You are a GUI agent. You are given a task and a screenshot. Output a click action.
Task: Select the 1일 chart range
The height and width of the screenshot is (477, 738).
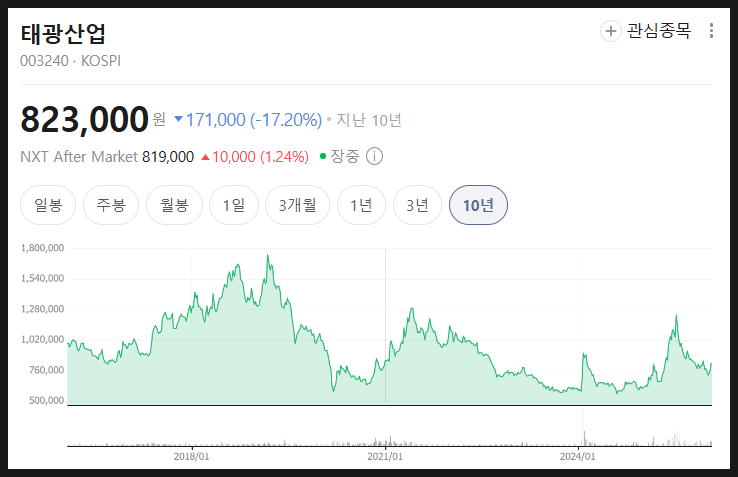click(234, 205)
